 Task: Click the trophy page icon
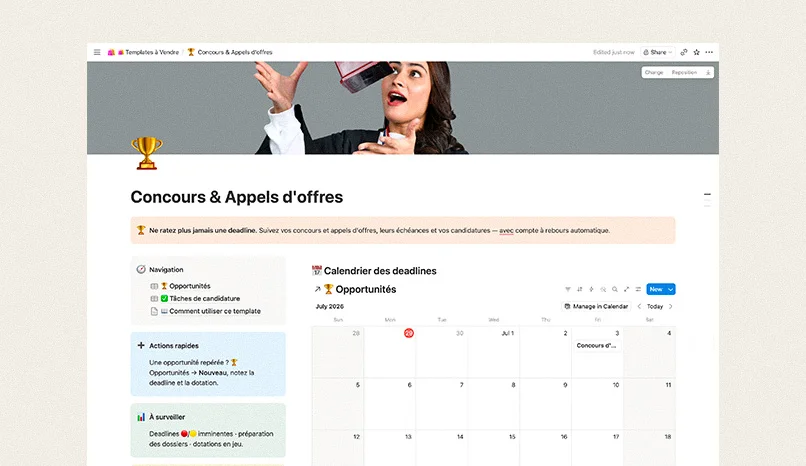tap(147, 153)
